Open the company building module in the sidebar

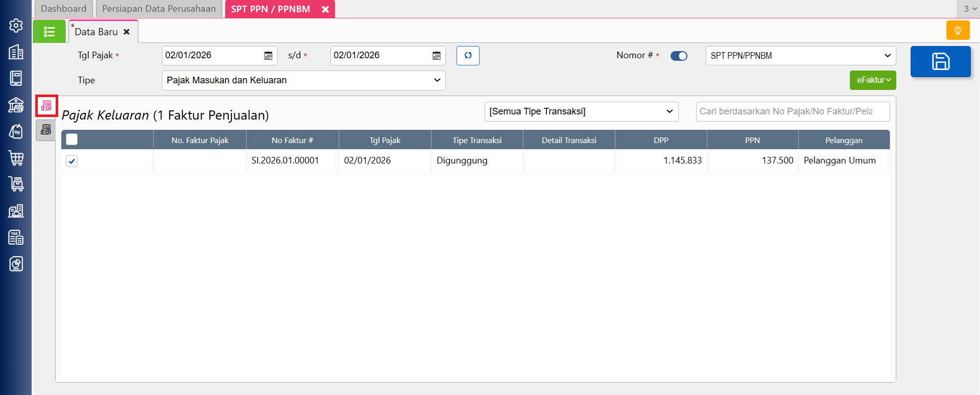pos(16,52)
